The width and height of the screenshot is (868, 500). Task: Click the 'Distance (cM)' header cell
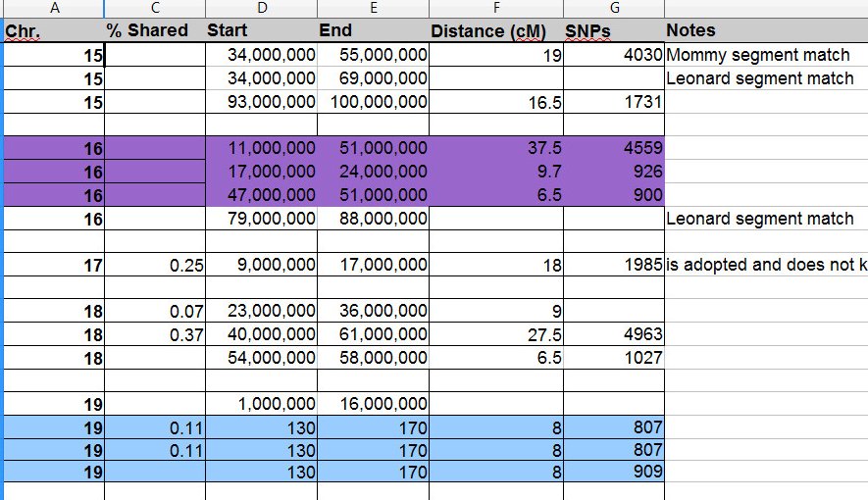(496, 30)
